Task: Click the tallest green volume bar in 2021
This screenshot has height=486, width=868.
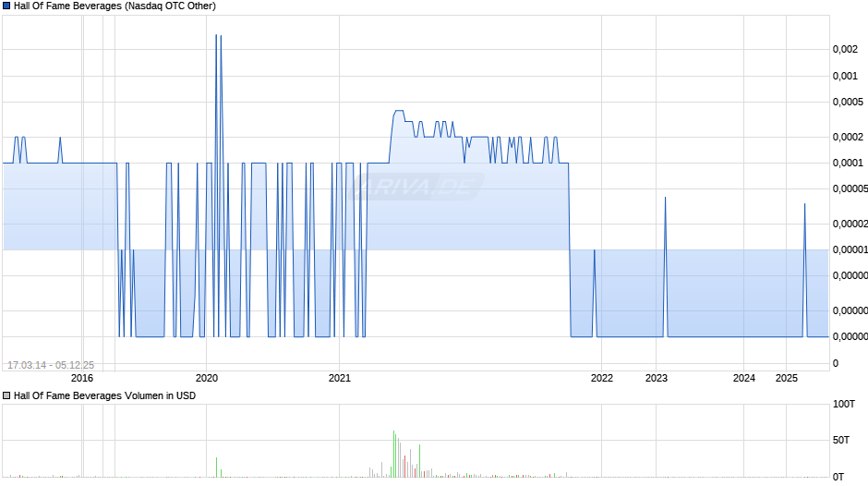Action: point(393,454)
